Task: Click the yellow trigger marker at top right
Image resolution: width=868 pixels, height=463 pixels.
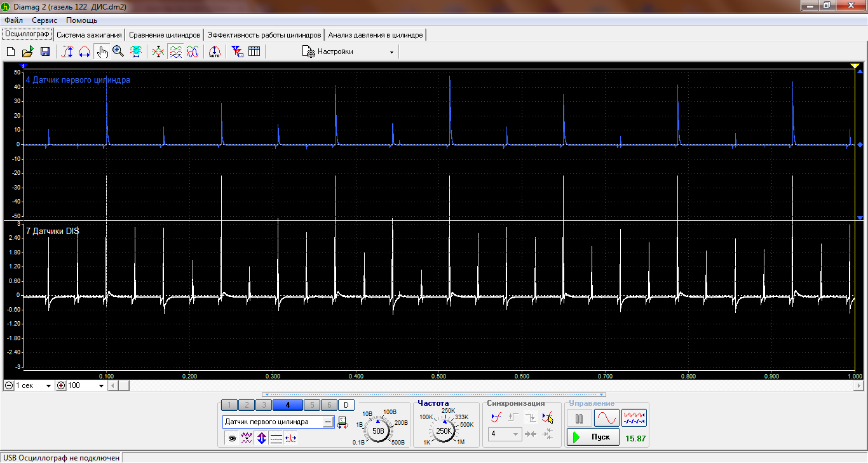Action: 855,66
